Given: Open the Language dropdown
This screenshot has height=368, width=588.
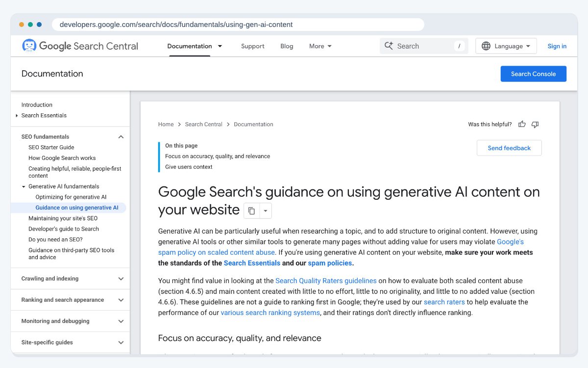Looking at the screenshot, I should (x=506, y=46).
